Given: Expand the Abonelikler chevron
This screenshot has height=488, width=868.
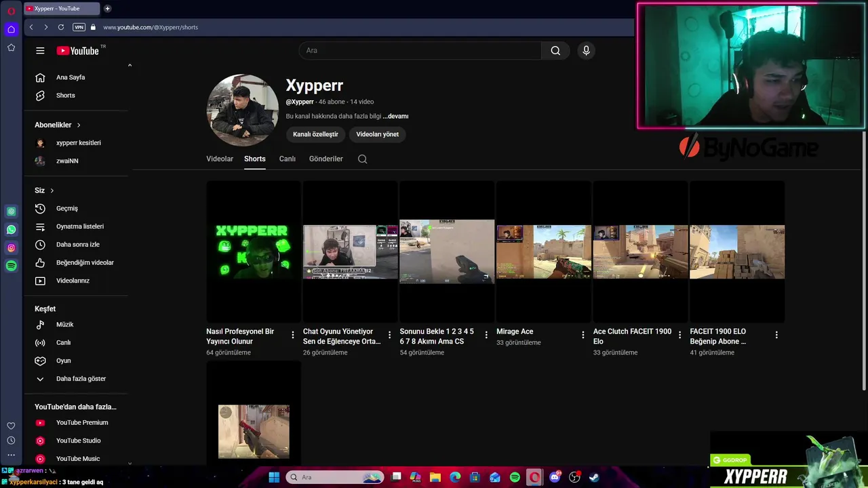Looking at the screenshot, I should pos(79,125).
